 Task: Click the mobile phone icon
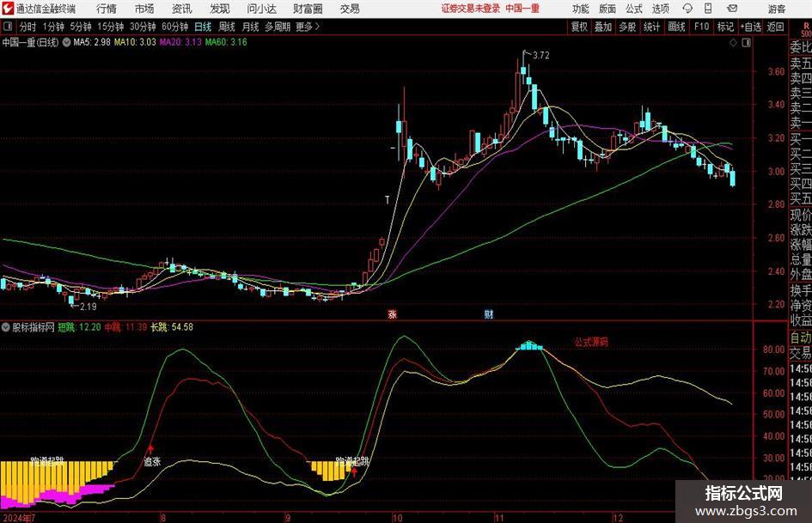[708, 9]
